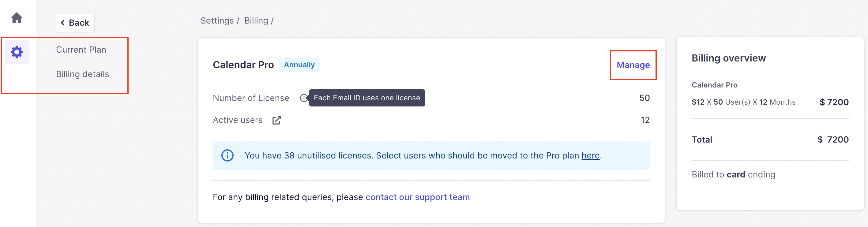Open Active users external link icon

(x=276, y=120)
